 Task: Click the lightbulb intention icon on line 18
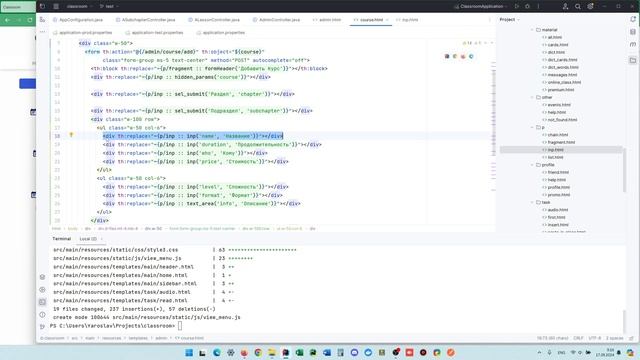click(71, 135)
